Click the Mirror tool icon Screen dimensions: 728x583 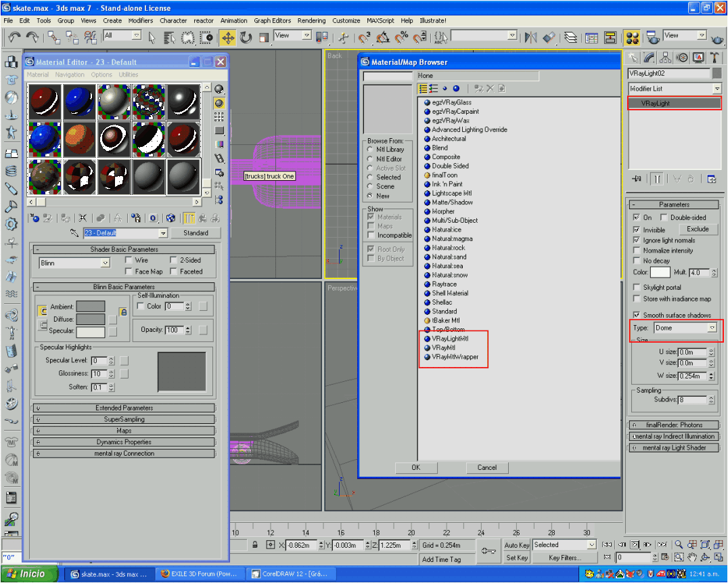pos(530,38)
